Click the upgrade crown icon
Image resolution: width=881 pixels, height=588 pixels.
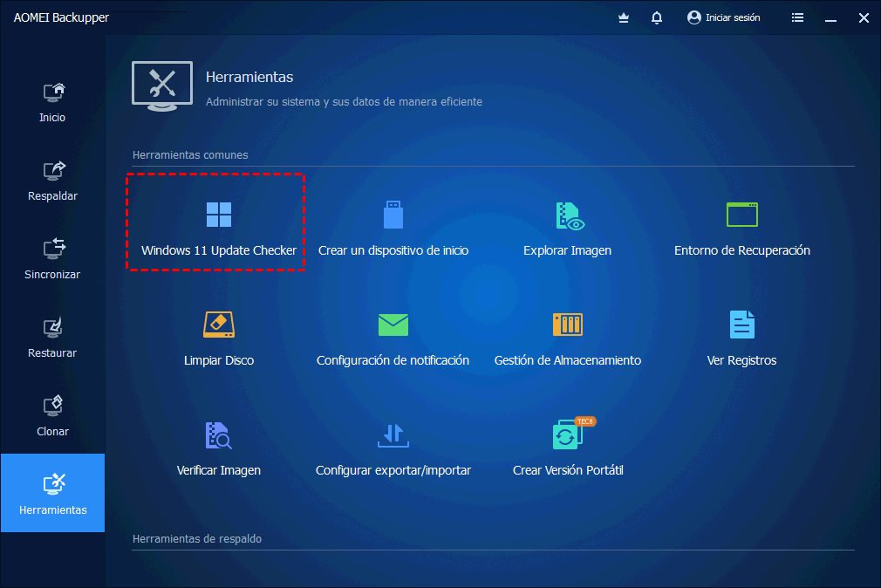[623, 17]
